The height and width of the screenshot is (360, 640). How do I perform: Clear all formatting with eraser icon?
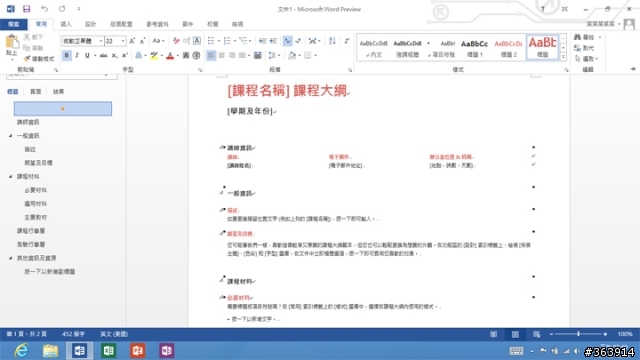(176, 41)
